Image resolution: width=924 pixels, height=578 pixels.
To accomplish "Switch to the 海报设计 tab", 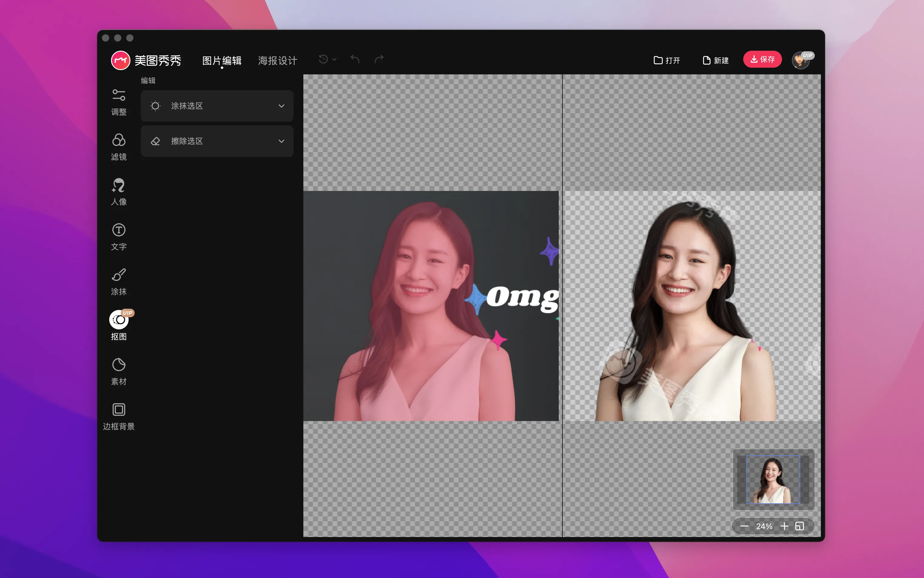I will click(x=277, y=60).
